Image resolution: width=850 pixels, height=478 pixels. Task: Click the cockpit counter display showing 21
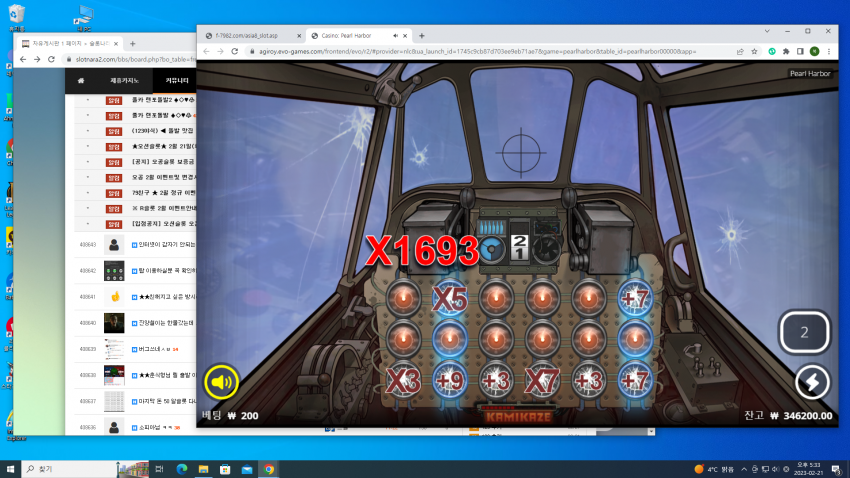tap(519, 247)
